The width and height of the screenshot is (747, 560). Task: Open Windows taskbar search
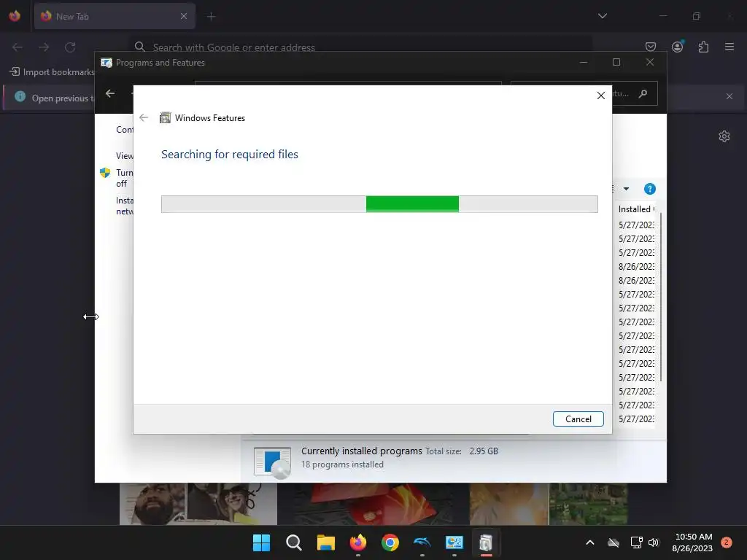click(x=293, y=542)
